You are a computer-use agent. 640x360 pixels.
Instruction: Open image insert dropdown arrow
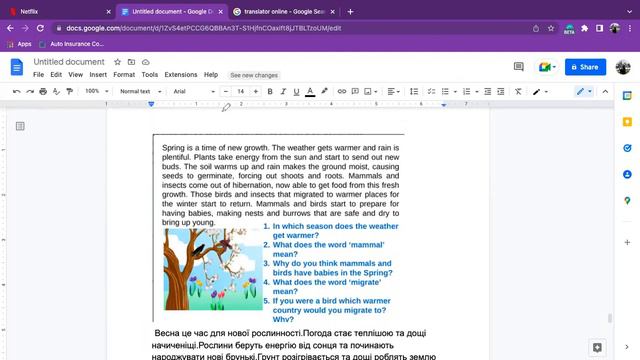pyautogui.click(x=376, y=91)
